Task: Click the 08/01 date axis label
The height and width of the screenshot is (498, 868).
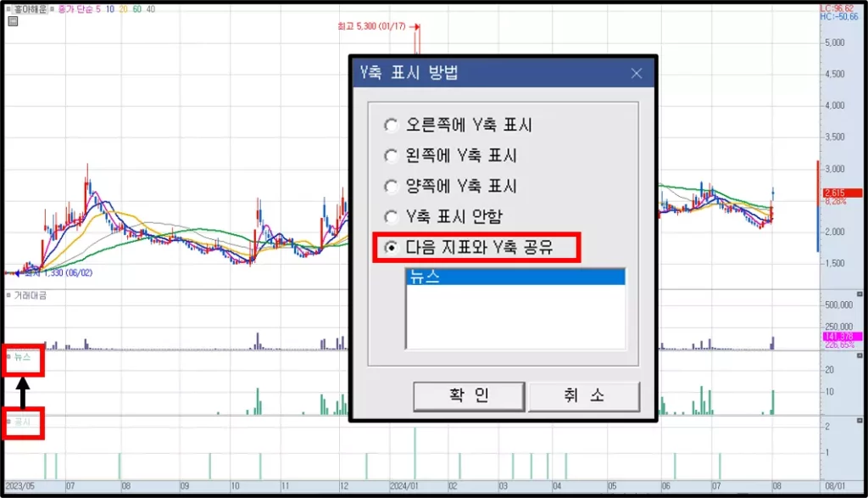Action: 835,486
